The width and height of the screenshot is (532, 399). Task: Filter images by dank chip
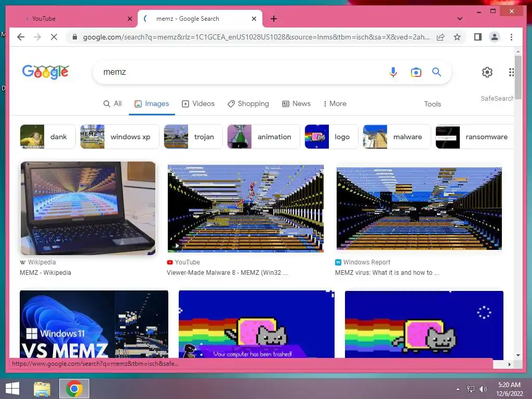pos(47,137)
